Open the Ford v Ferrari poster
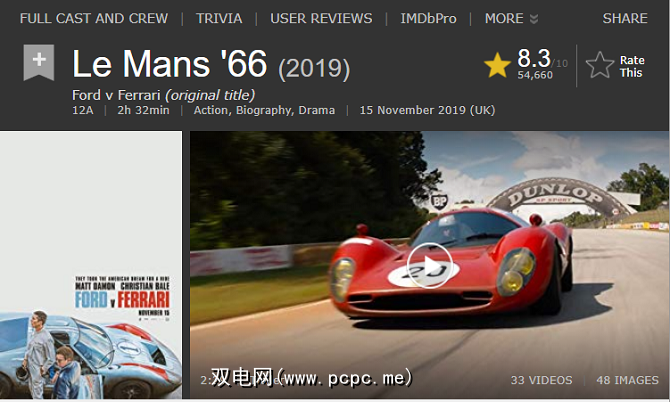 (91, 265)
